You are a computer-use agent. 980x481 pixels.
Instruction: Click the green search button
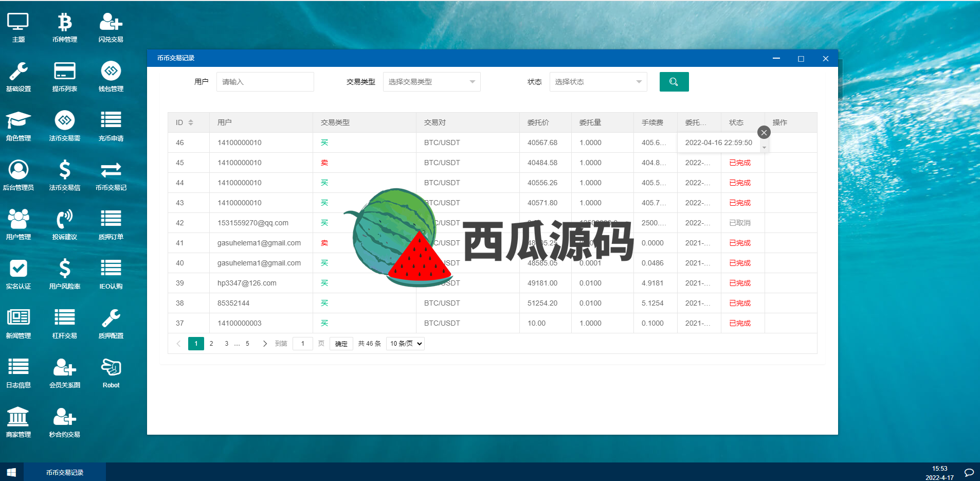[674, 82]
